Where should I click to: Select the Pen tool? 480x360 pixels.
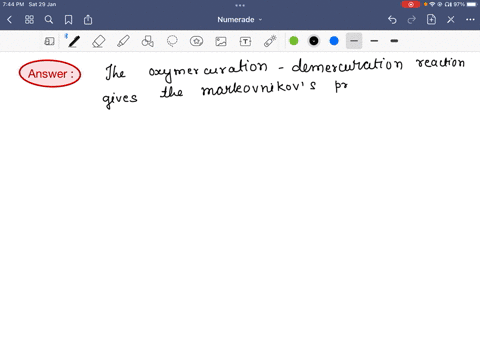[x=74, y=41]
